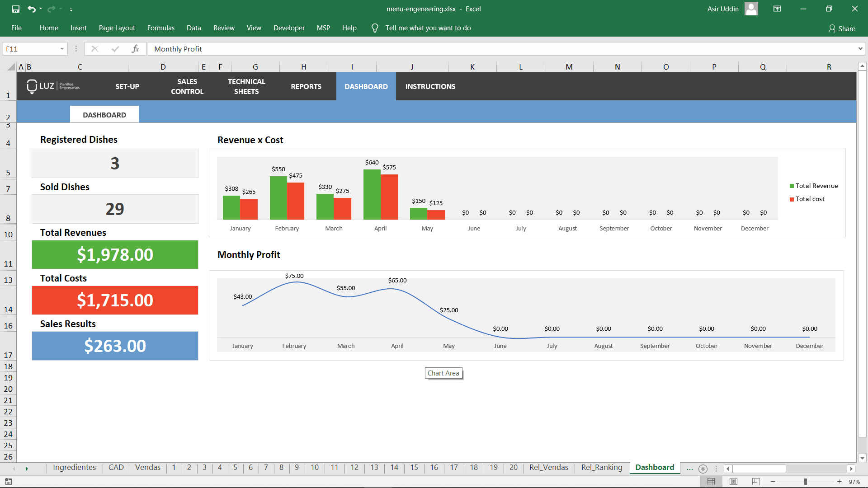Open the Customize Quick Access Toolbar menu
The height and width of the screenshot is (488, 868).
pos(71,9)
